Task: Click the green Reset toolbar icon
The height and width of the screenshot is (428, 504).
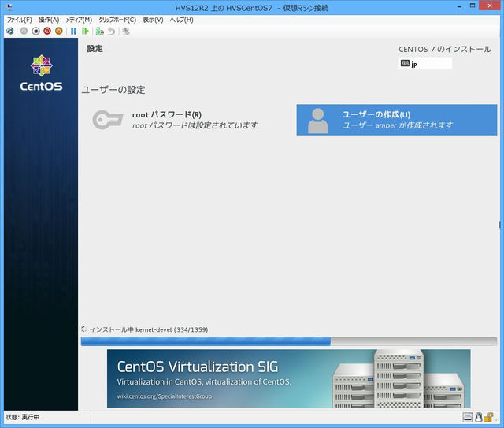Action: tap(85, 32)
